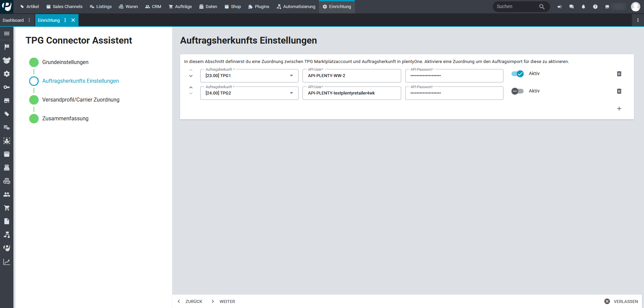Click the key icon in the sidebar
This screenshot has width=644, height=308.
pos(7,87)
